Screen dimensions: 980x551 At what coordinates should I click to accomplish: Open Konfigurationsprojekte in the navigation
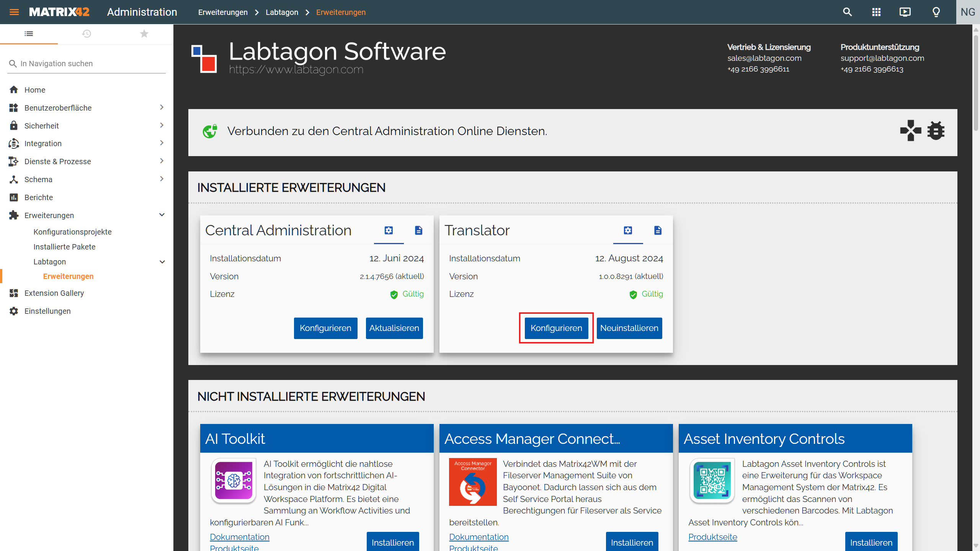pyautogui.click(x=72, y=232)
